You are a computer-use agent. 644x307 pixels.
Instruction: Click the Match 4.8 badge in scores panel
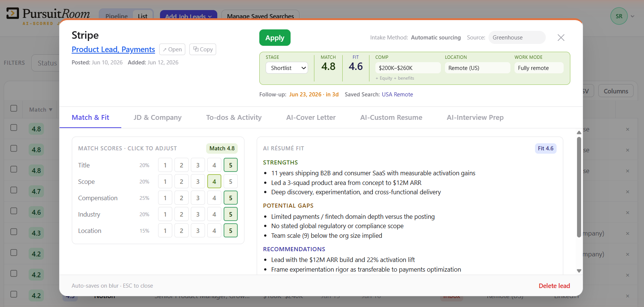tap(222, 148)
